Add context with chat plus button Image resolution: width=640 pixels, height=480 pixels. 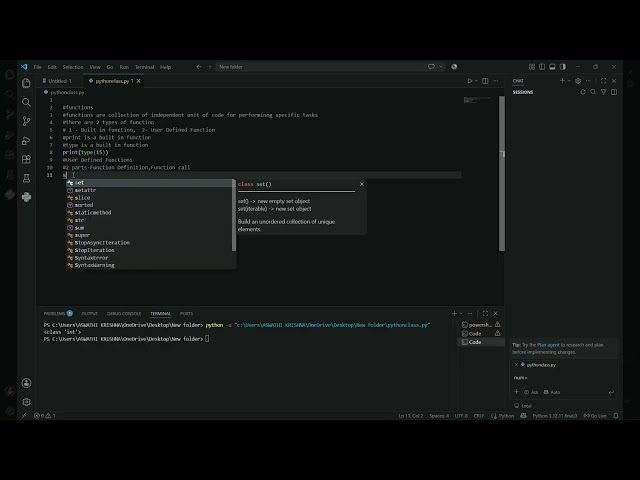516,392
